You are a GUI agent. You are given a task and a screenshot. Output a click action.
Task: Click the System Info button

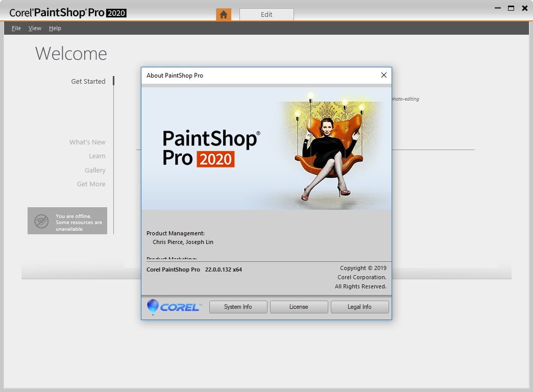point(238,307)
